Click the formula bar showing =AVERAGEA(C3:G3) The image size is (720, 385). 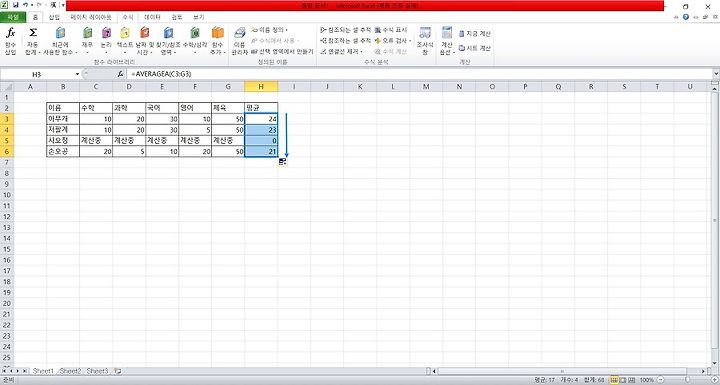420,74
